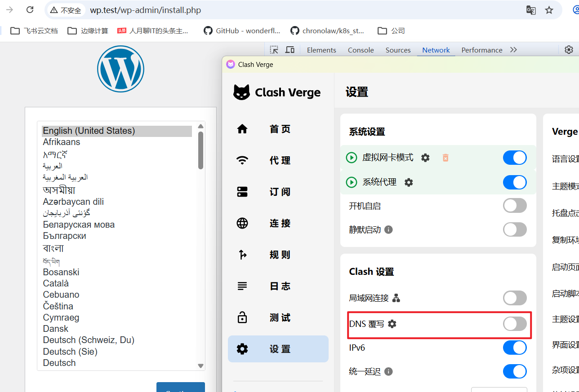Show info tooltip icon for 静默启动

click(389, 229)
